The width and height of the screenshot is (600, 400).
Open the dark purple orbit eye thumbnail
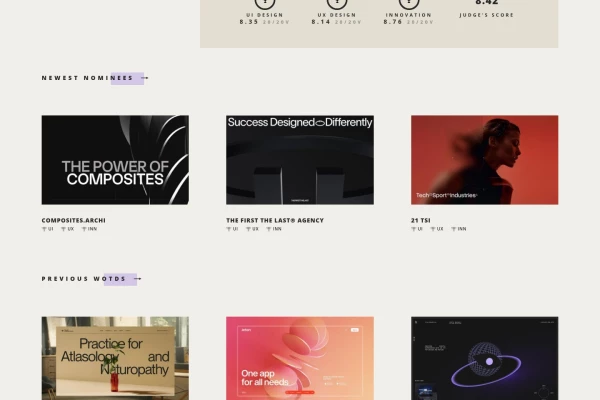(484, 358)
